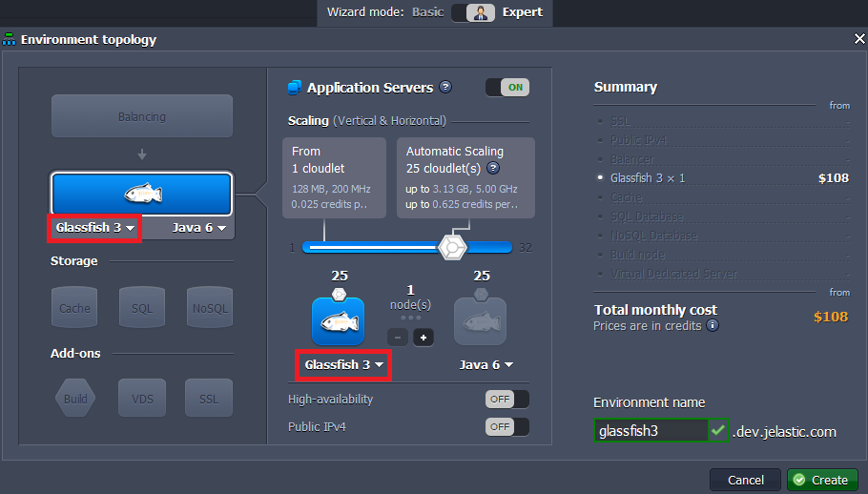
Task: Click the active Glassfish node icon
Action: click(x=339, y=321)
